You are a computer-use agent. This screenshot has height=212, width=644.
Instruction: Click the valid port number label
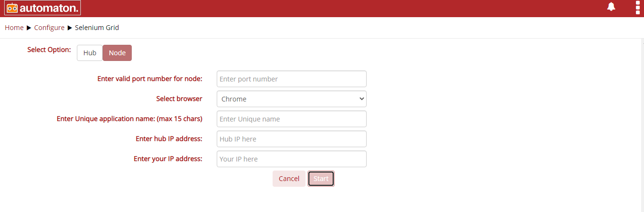point(150,79)
